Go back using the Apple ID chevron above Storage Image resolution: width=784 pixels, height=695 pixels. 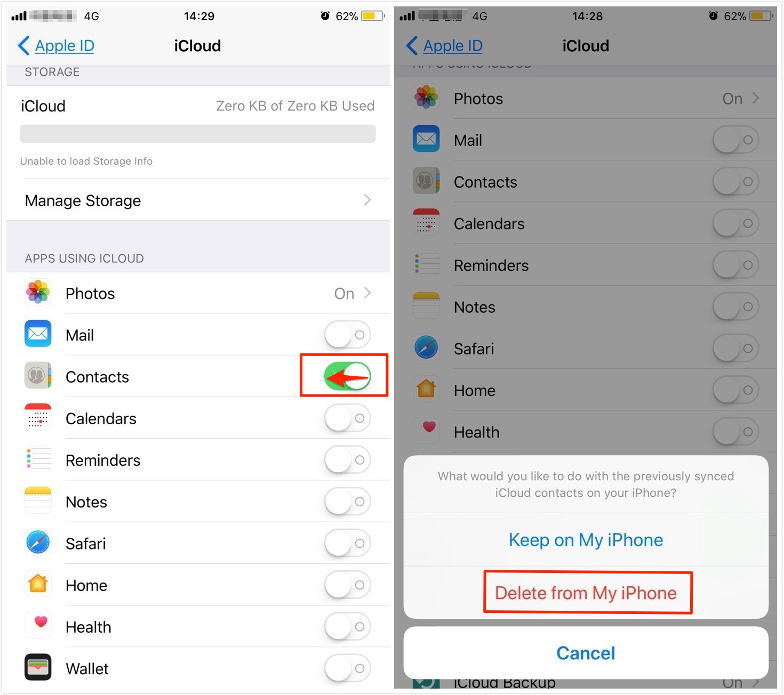tap(23, 46)
